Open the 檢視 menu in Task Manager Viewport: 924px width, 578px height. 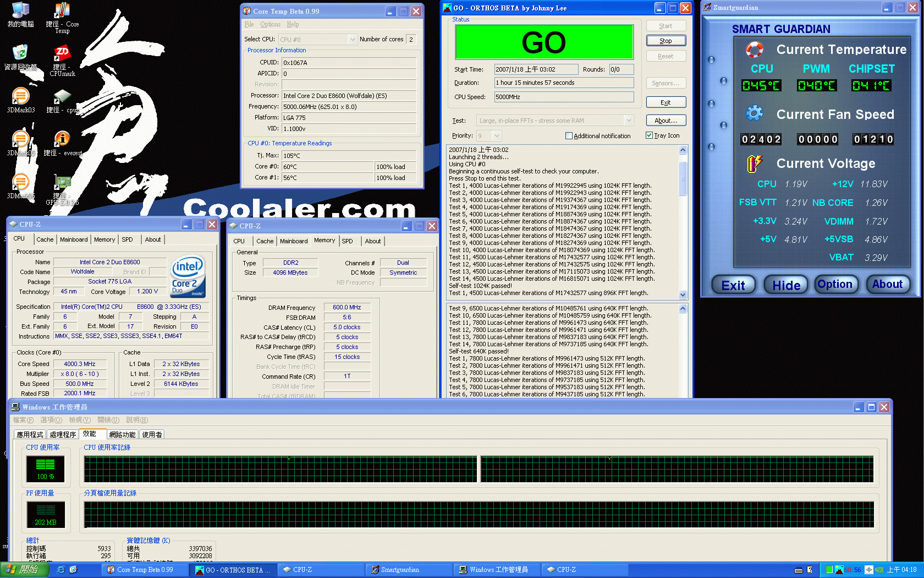click(79, 420)
